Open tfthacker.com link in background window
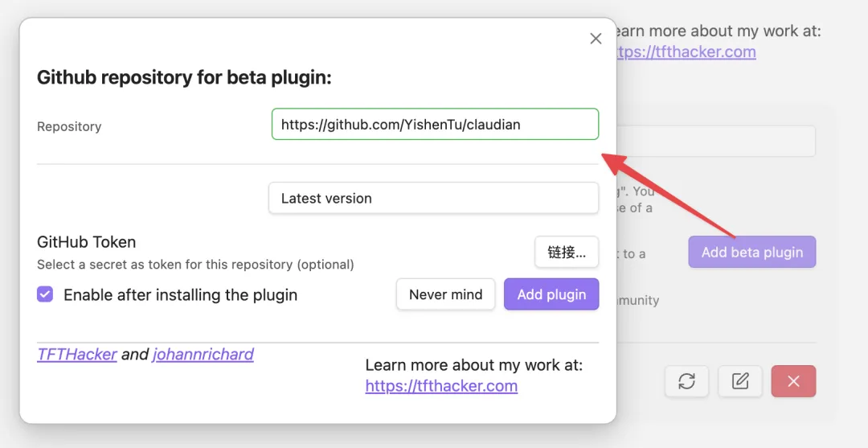The image size is (868, 448). pyautogui.click(x=686, y=52)
